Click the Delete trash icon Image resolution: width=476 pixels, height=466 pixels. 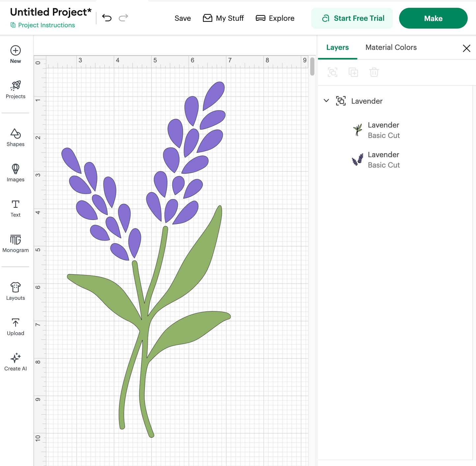374,72
